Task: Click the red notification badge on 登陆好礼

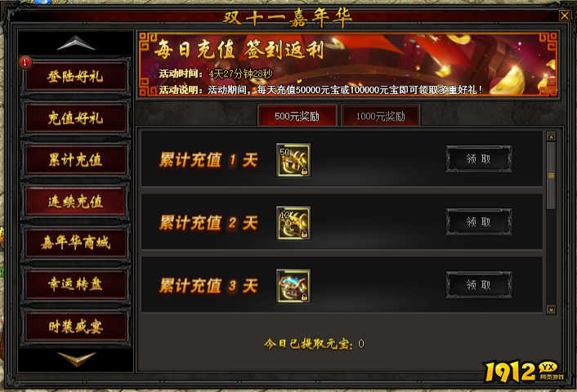Action: (25, 62)
